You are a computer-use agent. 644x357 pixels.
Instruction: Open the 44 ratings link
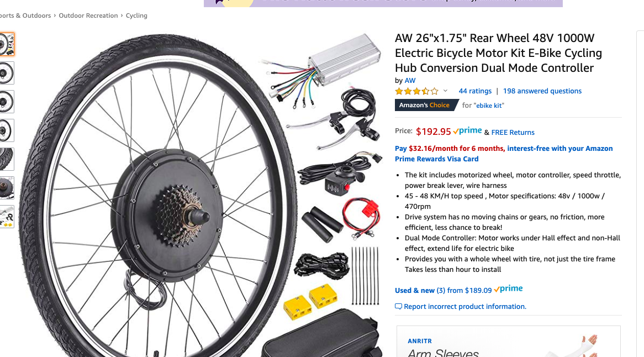(474, 91)
